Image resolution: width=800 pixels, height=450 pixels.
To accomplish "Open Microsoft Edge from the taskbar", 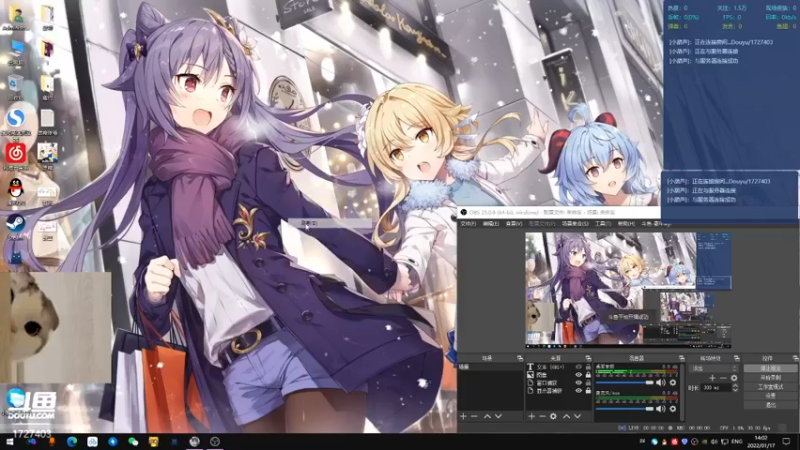I will (x=71, y=441).
